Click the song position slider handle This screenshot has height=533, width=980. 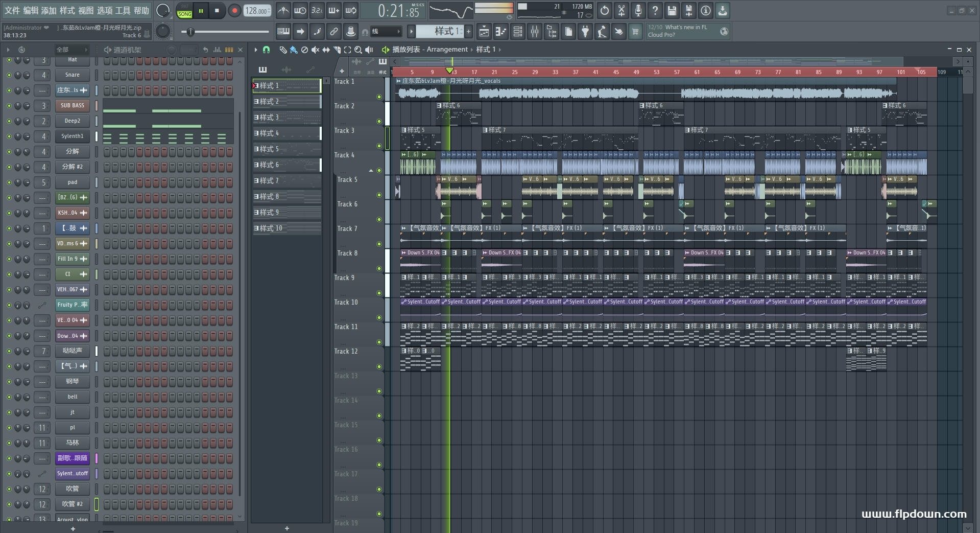(190, 32)
